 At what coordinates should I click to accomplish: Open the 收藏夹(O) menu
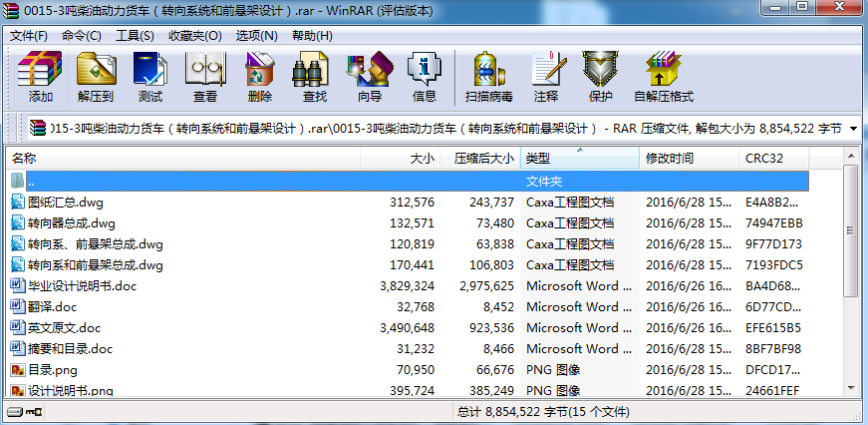click(x=195, y=36)
